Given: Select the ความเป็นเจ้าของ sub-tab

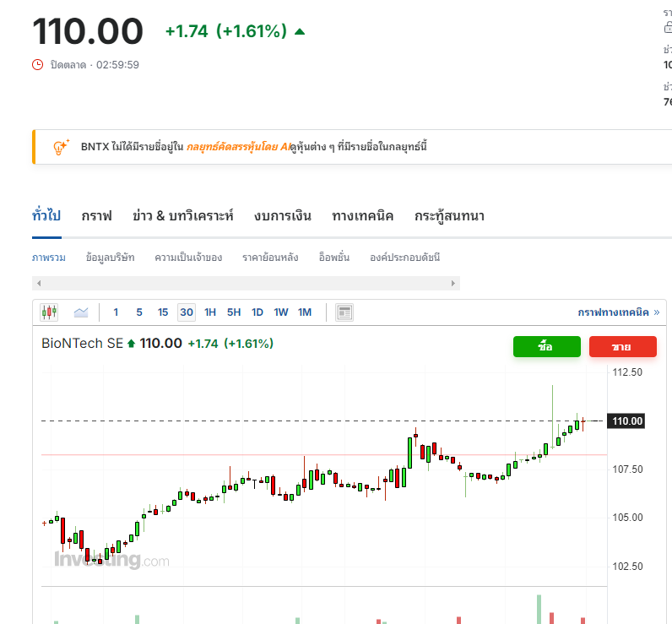Looking at the screenshot, I should click(188, 258).
